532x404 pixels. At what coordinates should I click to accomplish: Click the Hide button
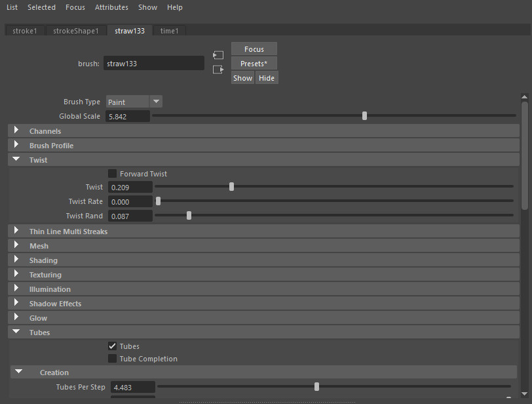(267, 78)
